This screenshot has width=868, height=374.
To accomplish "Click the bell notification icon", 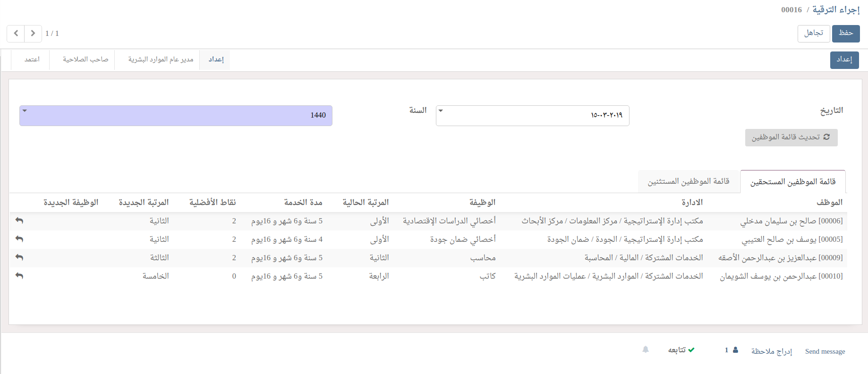I will (646, 349).
